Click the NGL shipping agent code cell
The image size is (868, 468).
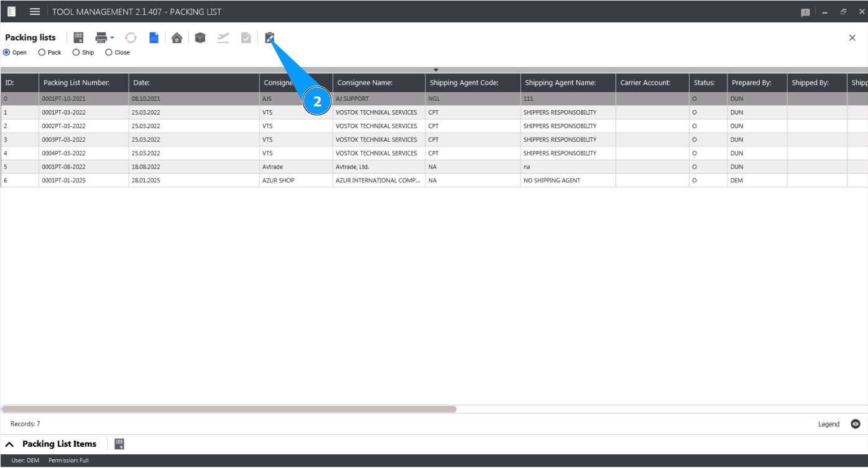pyautogui.click(x=473, y=99)
